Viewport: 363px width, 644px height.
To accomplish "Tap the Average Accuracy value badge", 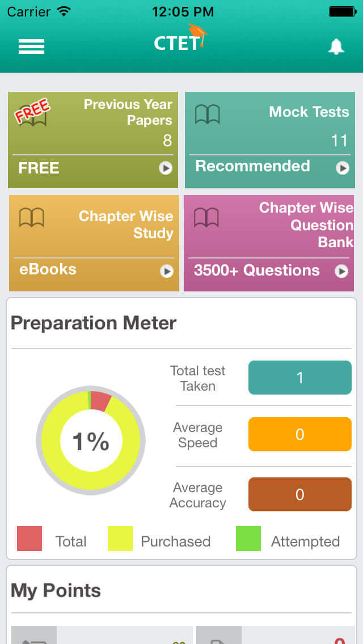I will (x=299, y=494).
